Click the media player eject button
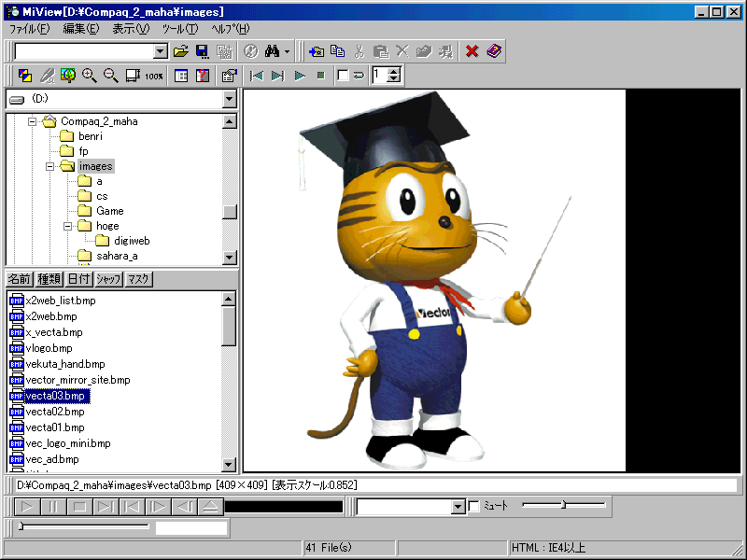747x560 pixels. click(211, 506)
